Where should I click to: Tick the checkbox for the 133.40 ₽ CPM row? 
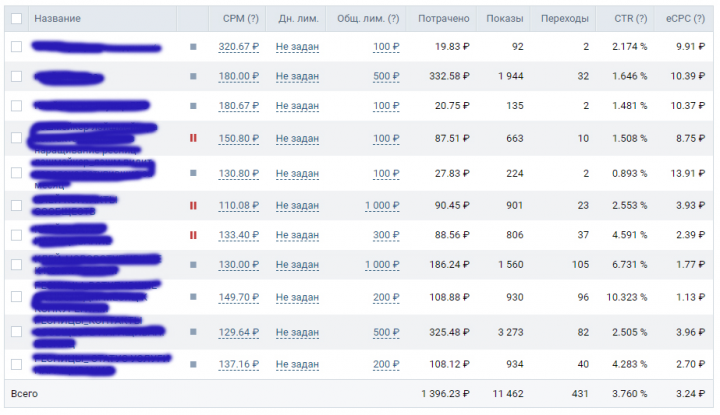click(x=17, y=236)
